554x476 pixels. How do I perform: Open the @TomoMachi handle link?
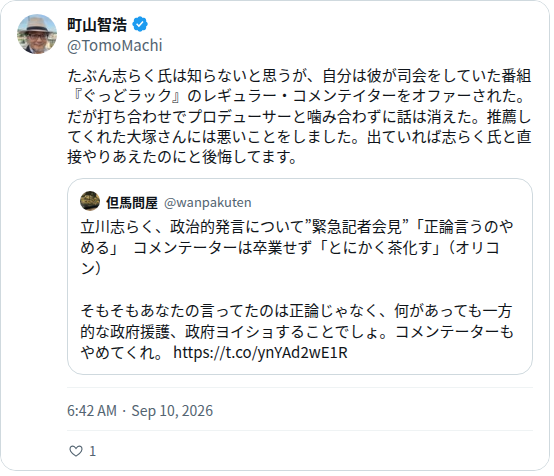(115, 46)
